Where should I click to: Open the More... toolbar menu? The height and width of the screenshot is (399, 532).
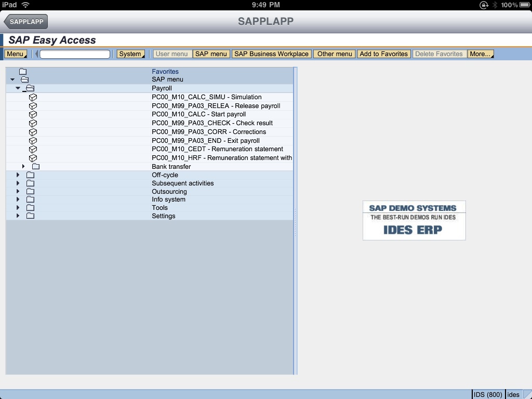click(x=481, y=54)
